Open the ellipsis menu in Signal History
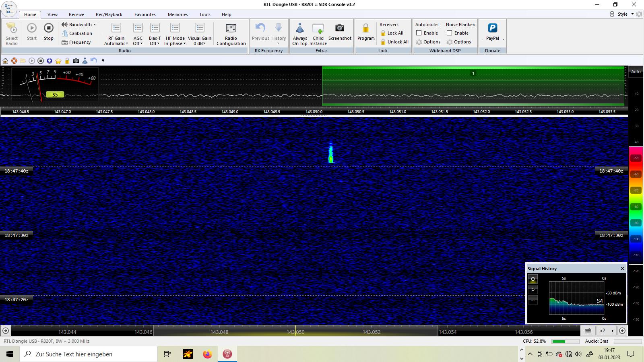The image size is (644, 362). click(533, 300)
